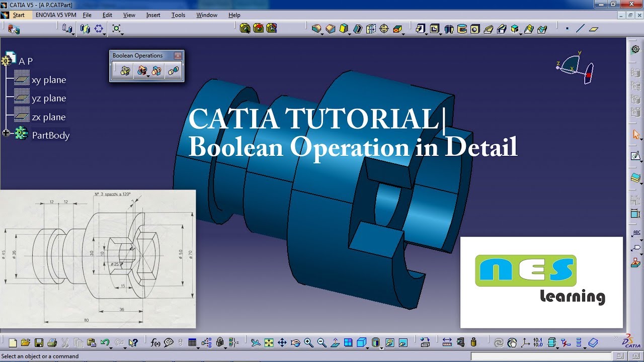Activate the Fit All In view icon
The width and height of the screenshot is (644, 362).
pos(269,343)
